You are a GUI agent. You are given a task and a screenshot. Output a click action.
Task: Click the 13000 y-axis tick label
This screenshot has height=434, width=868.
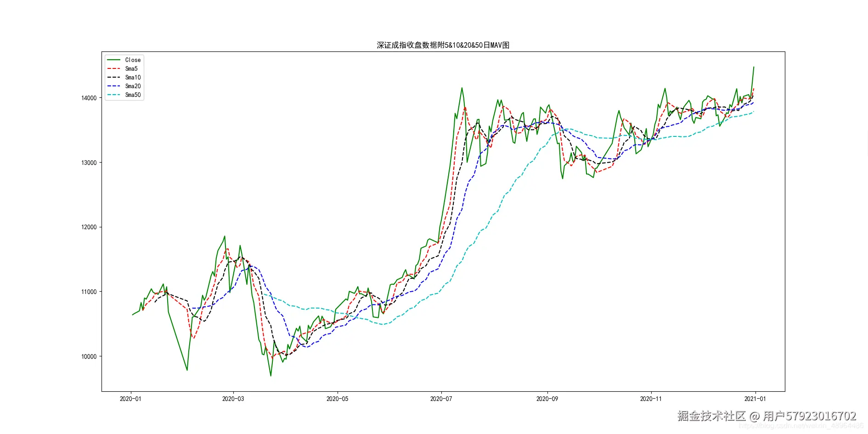(89, 163)
